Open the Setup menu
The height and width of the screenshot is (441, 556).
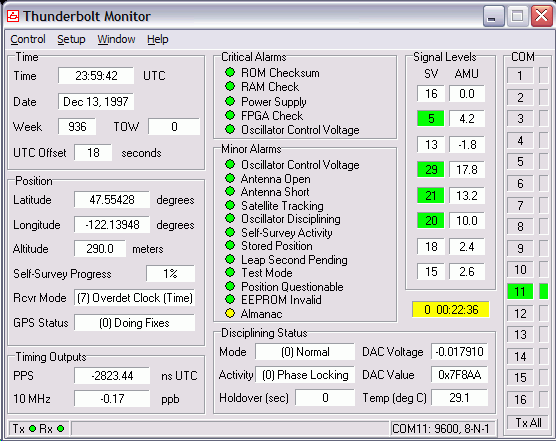(71, 39)
